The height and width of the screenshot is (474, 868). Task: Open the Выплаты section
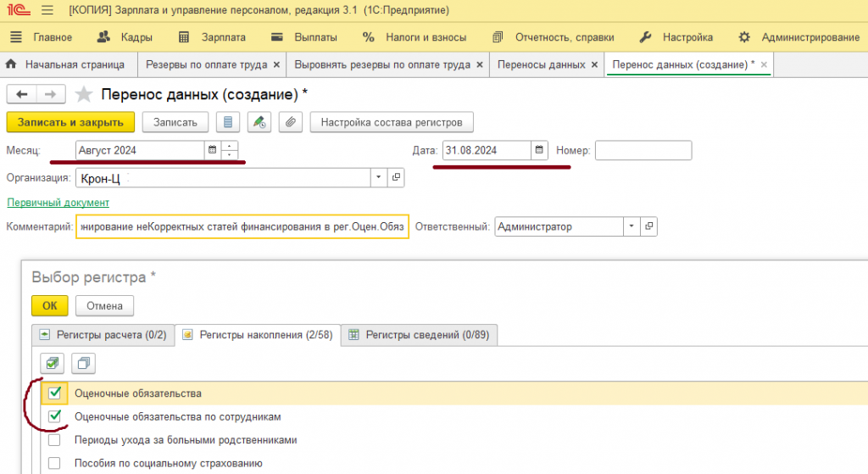point(315,37)
